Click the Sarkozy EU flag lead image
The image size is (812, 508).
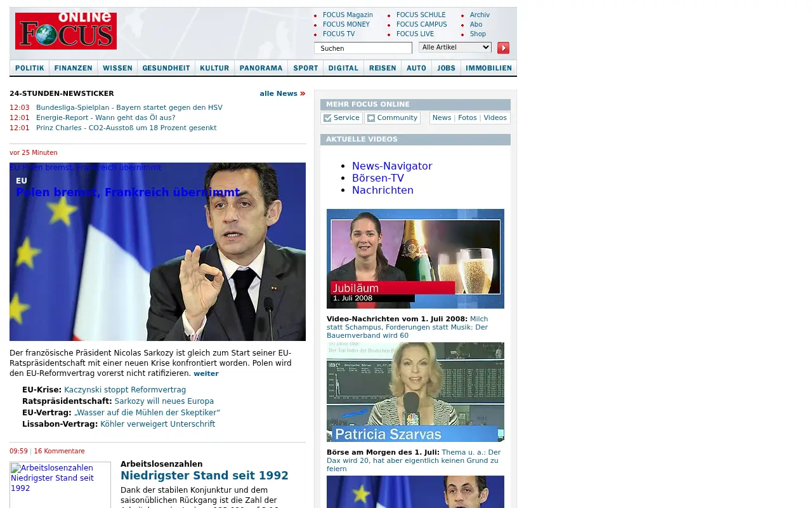(157, 251)
